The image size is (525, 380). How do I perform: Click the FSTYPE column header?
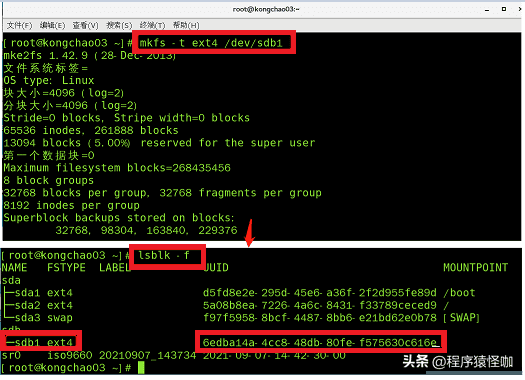pyautogui.click(x=66, y=268)
